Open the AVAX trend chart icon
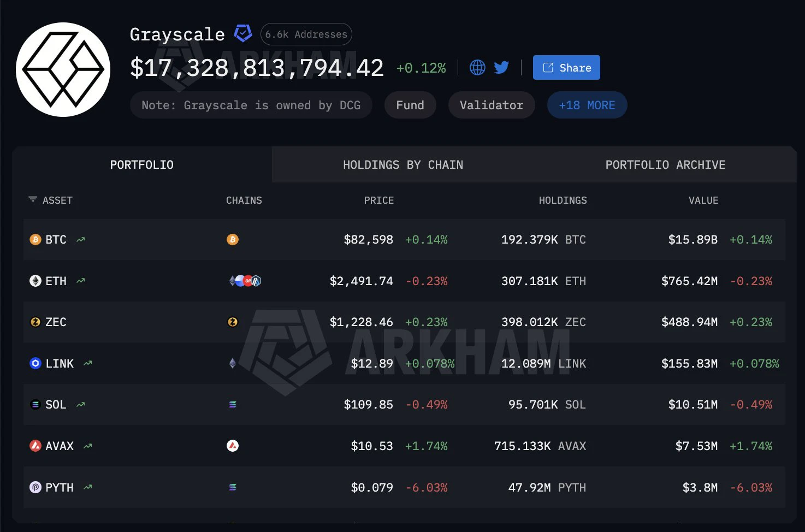This screenshot has width=805, height=532. pos(88,446)
